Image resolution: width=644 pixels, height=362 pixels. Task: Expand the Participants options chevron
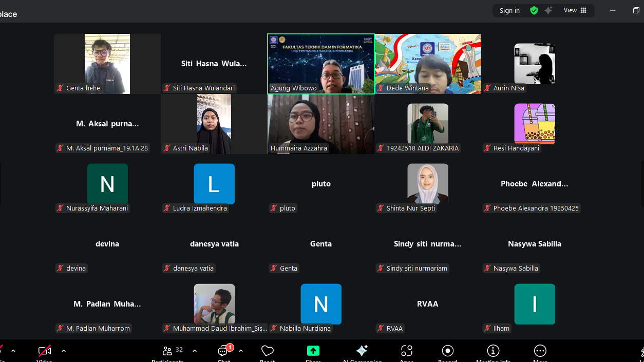tap(195, 351)
